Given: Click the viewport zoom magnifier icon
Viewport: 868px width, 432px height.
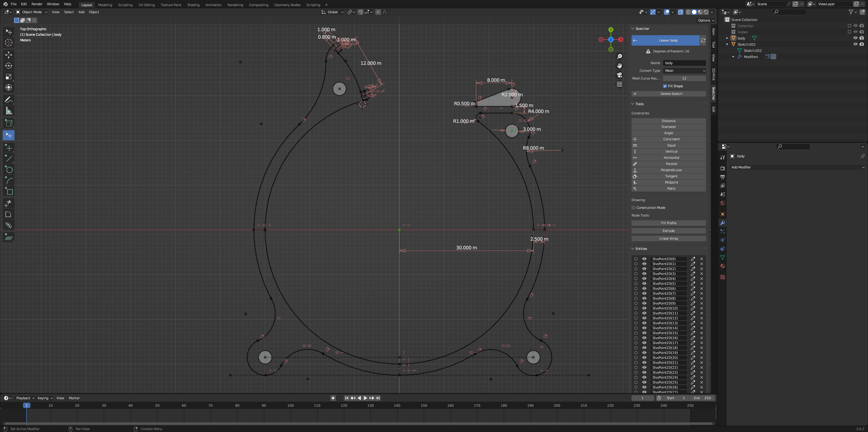Looking at the screenshot, I should coord(619,56).
